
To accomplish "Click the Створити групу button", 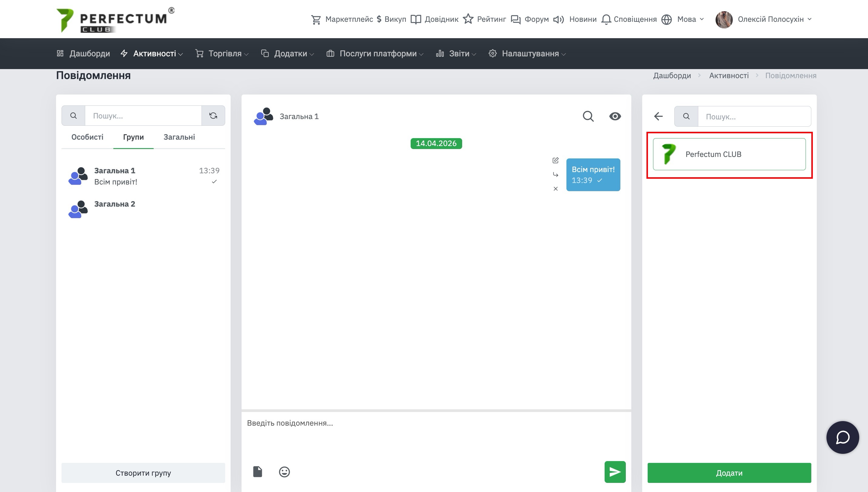I will coord(143,473).
